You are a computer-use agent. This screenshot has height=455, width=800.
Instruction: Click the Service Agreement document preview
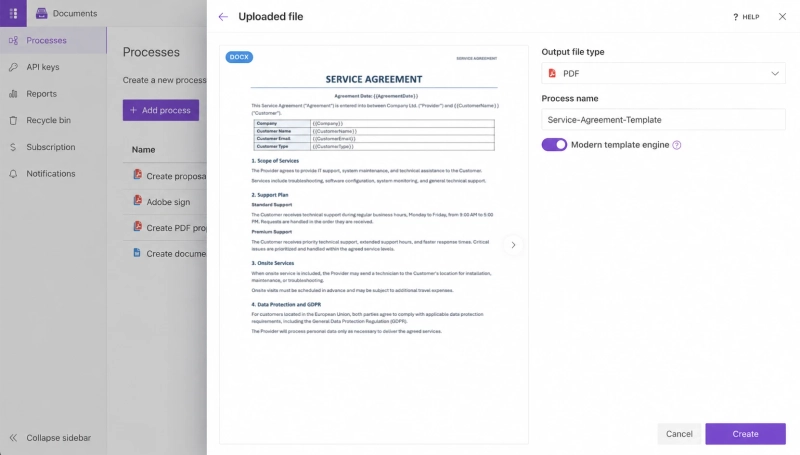pyautogui.click(x=374, y=245)
